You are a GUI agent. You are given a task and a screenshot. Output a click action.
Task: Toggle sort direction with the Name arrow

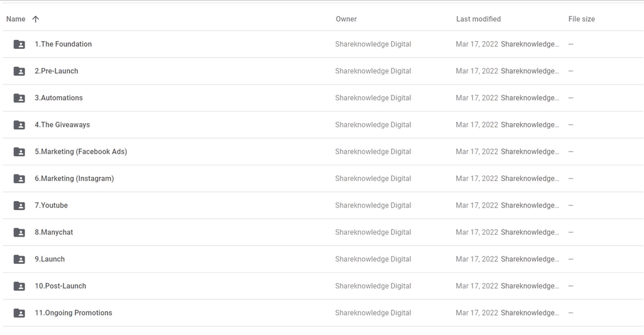[x=36, y=19]
